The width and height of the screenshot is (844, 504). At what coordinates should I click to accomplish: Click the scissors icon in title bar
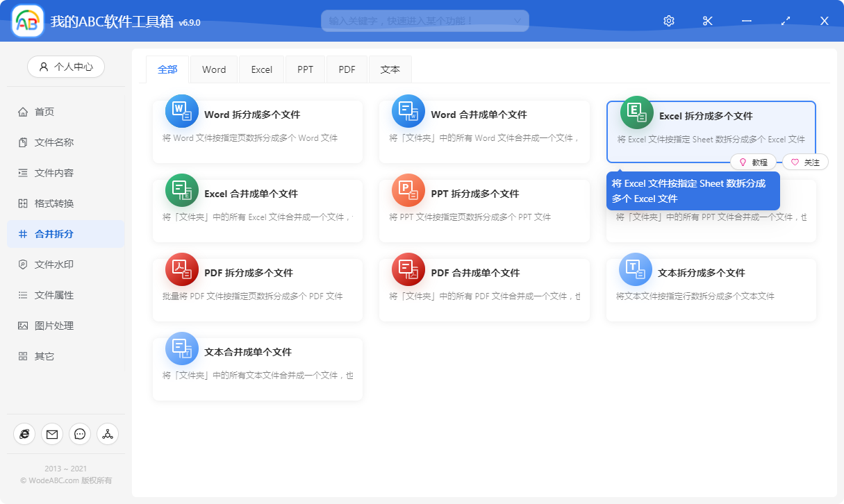pos(708,21)
